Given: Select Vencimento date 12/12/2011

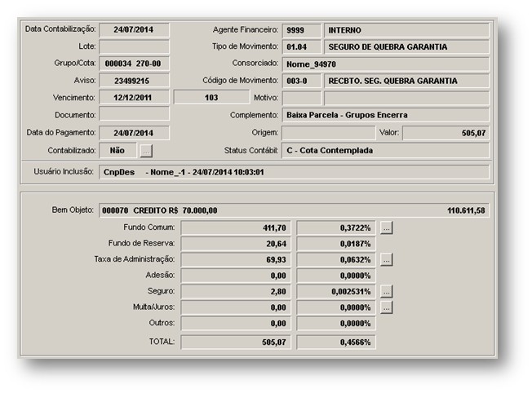Looking at the screenshot, I should (134, 98).
